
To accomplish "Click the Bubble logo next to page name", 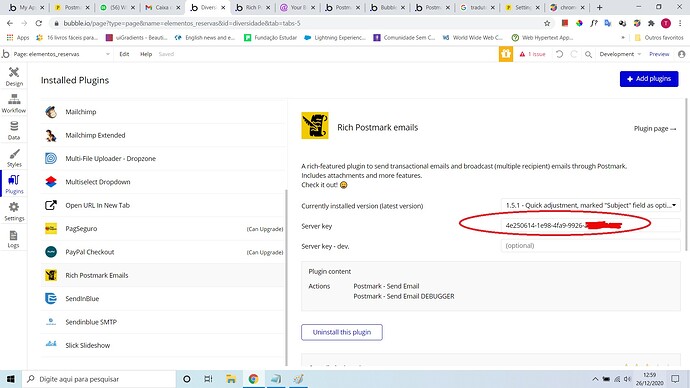I will (5, 54).
